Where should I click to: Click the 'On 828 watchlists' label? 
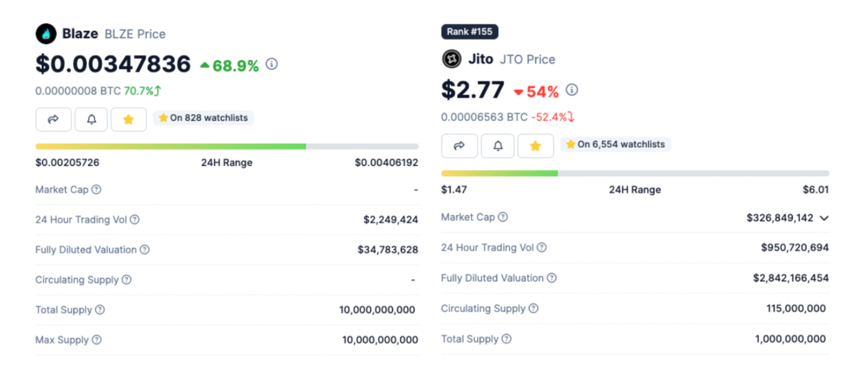[203, 118]
